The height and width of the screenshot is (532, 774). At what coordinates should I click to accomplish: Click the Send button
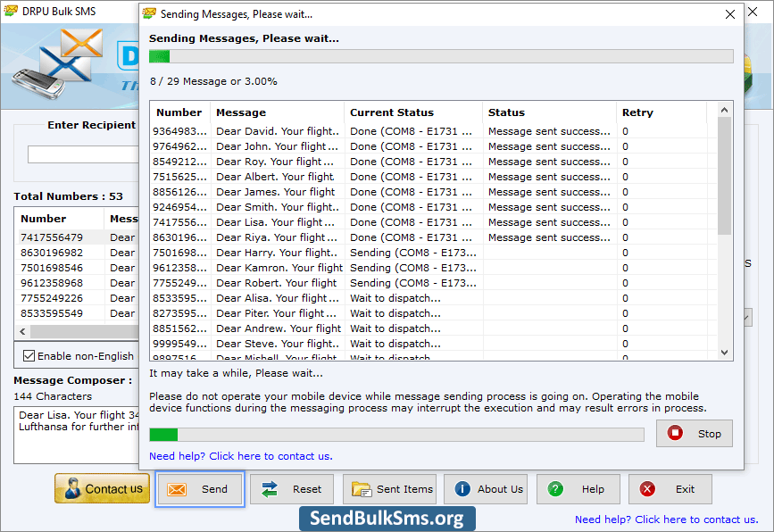(x=200, y=489)
